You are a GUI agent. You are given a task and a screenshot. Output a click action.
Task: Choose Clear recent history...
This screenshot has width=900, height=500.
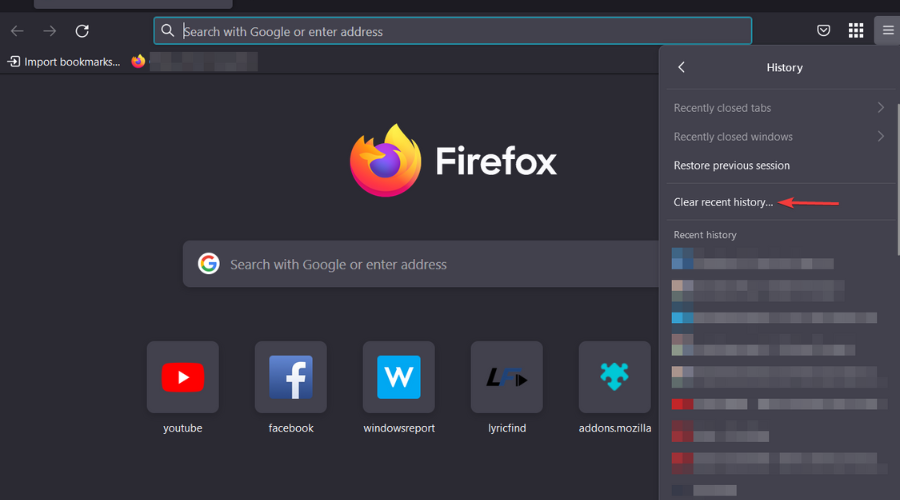(x=780, y=202)
